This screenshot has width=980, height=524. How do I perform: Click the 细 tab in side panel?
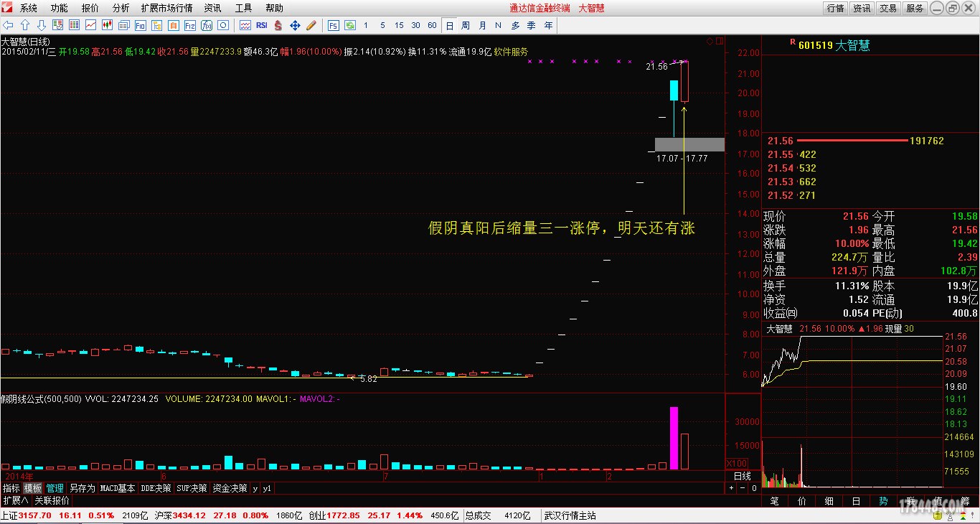[829, 501]
